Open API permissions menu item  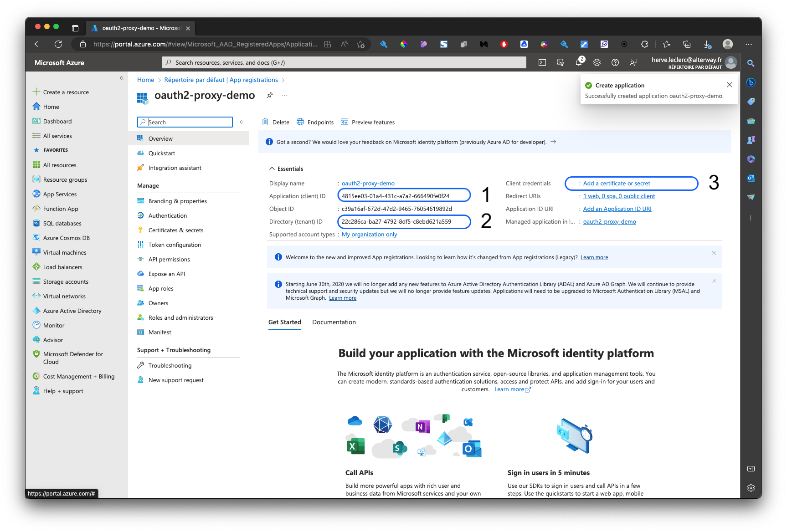click(x=169, y=259)
